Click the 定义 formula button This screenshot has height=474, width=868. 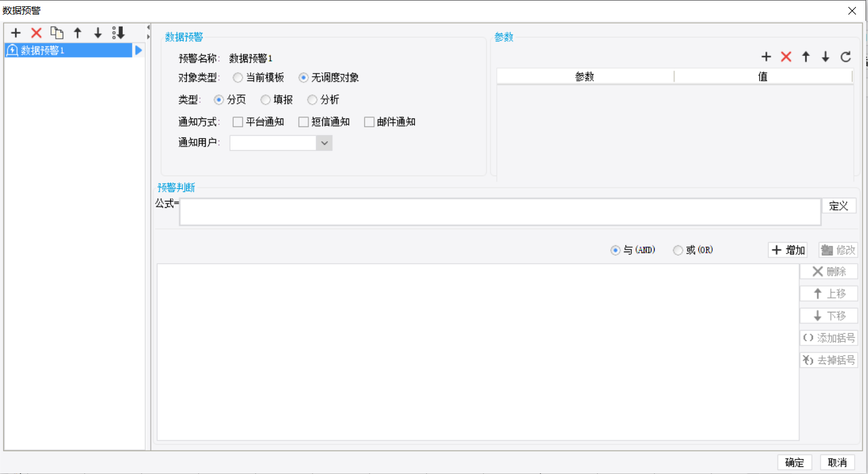tap(839, 206)
